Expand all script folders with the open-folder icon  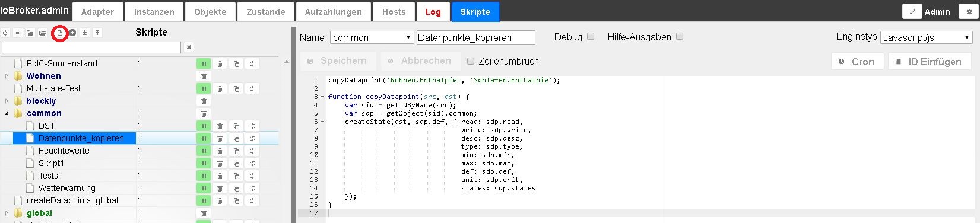(x=42, y=33)
